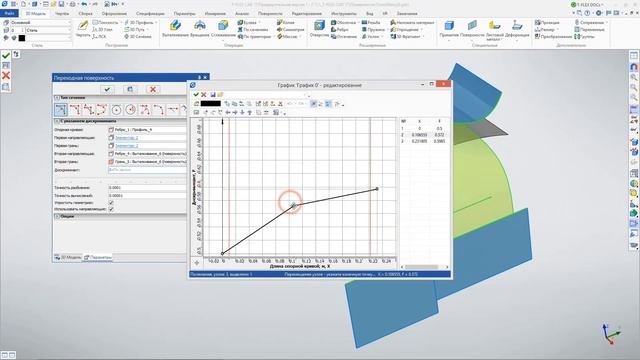Click the end node of graph curve

(377, 189)
